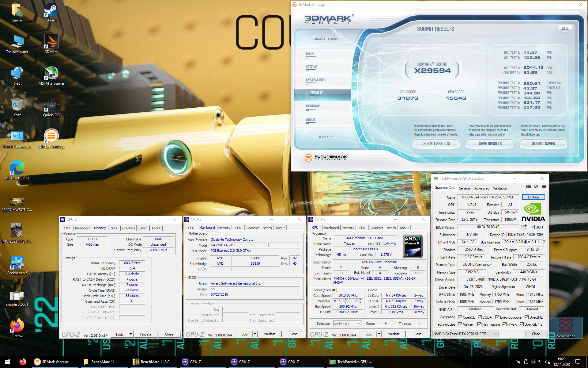Expand Tools arrow in the Memory CPU-Z window
588x368 pixels.
click(131, 334)
